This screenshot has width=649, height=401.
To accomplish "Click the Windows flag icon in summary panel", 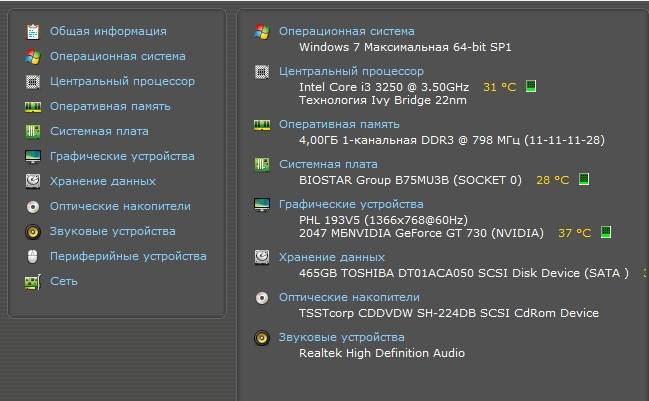I will tap(262, 32).
